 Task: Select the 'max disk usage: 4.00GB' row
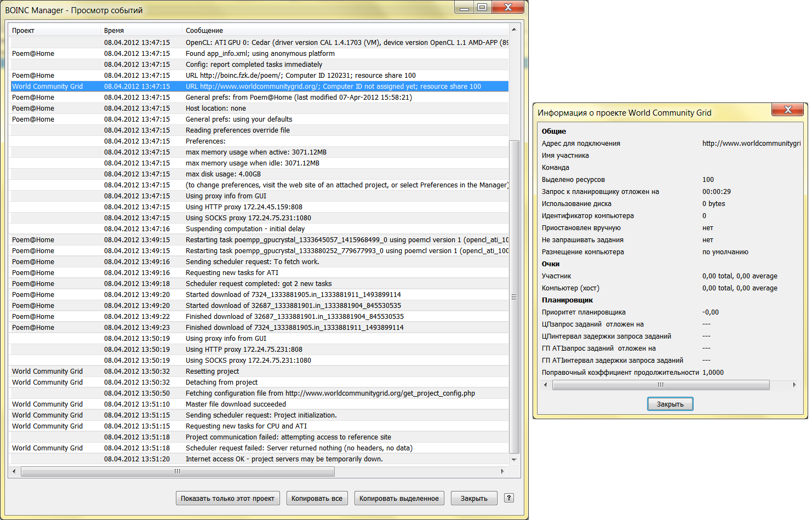tap(259, 174)
